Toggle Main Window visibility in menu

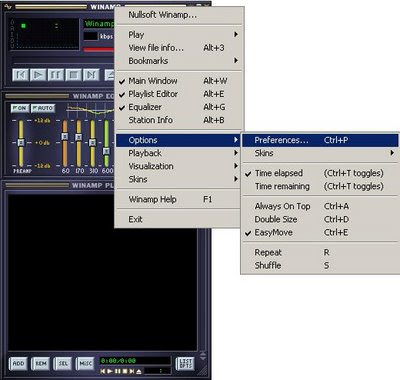coord(178,81)
